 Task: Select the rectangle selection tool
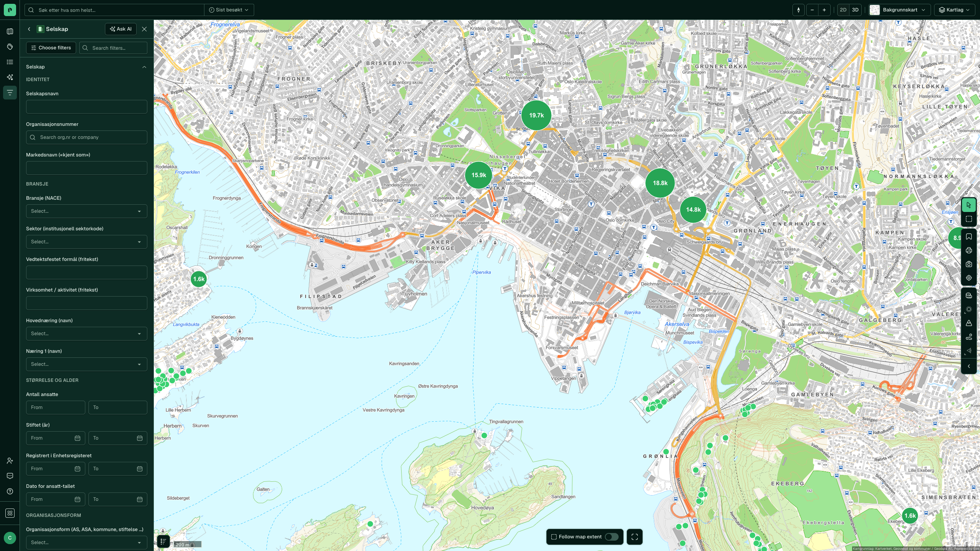point(969,219)
